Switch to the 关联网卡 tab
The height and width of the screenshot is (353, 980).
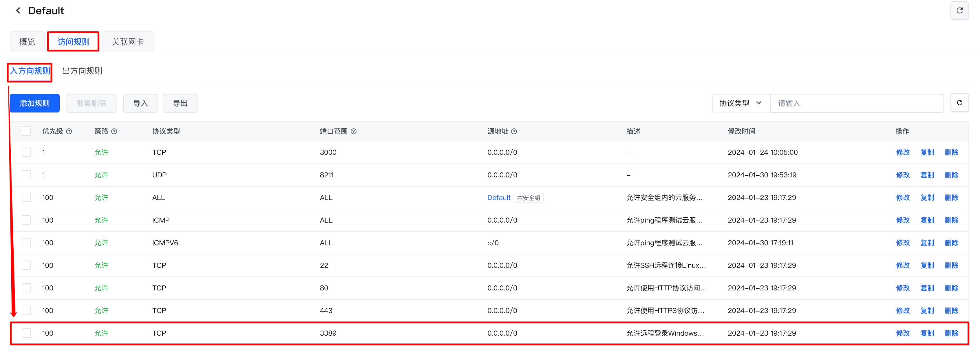128,42
